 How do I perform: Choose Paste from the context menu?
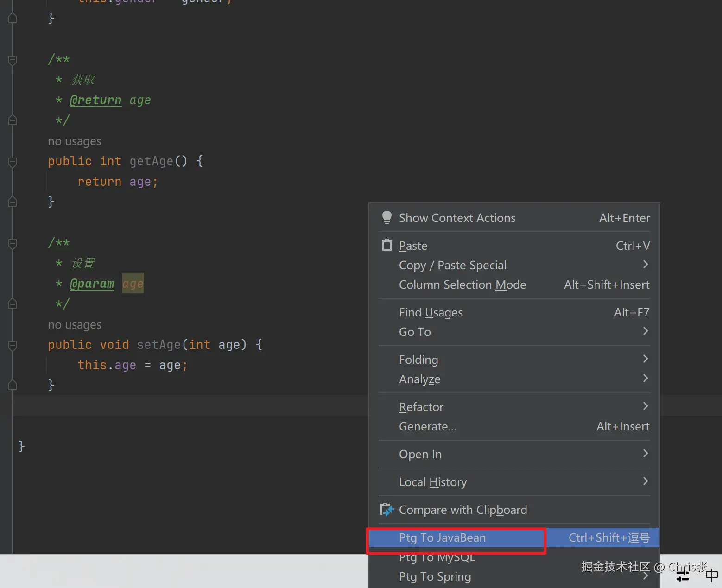[x=514, y=246]
